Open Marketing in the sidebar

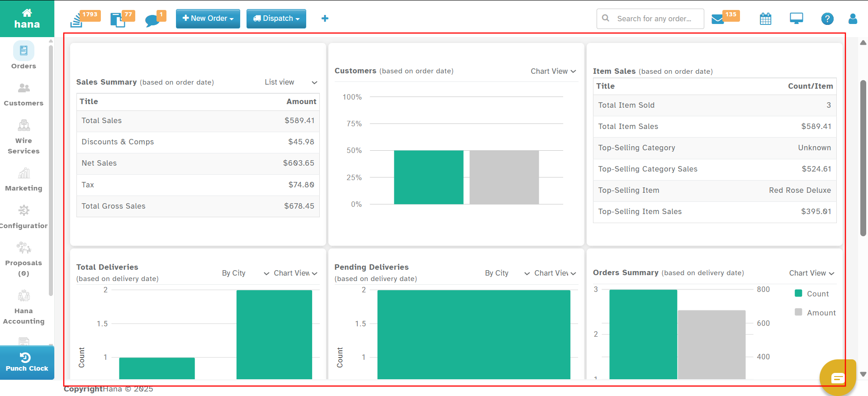(24, 180)
